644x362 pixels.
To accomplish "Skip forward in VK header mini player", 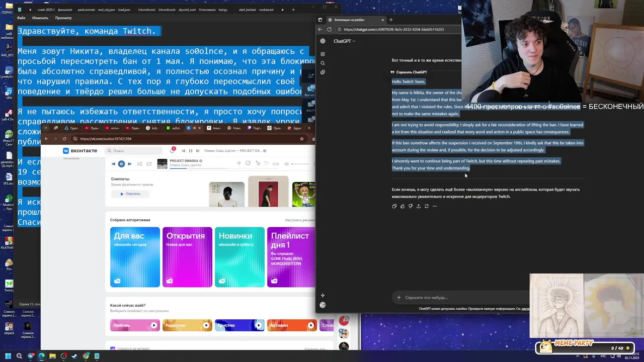I will point(198,151).
